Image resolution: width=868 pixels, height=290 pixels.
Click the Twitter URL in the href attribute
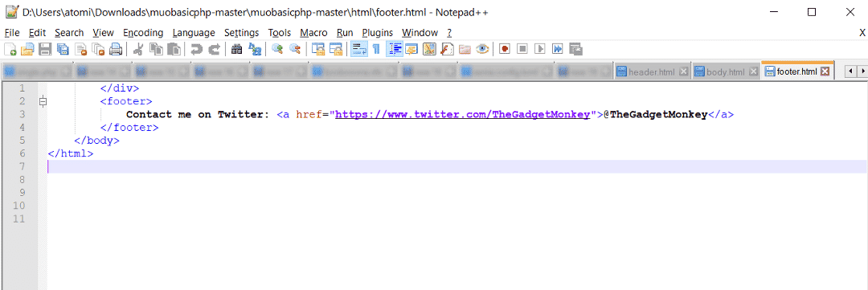point(462,115)
